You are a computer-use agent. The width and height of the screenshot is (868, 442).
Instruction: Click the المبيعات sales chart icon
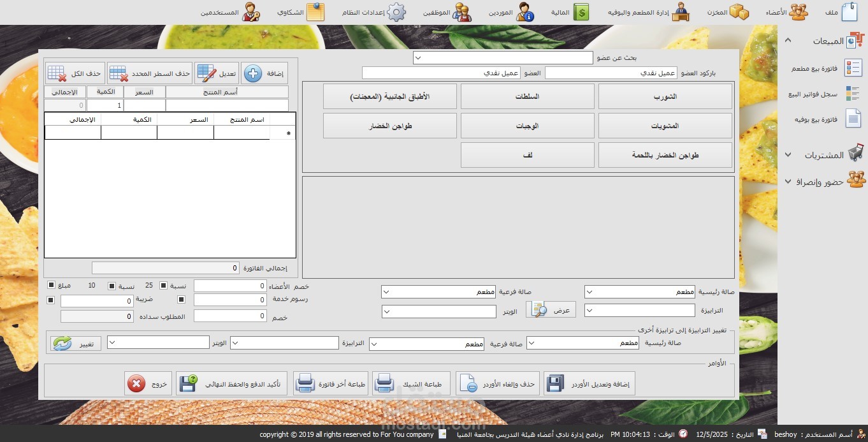click(x=855, y=41)
